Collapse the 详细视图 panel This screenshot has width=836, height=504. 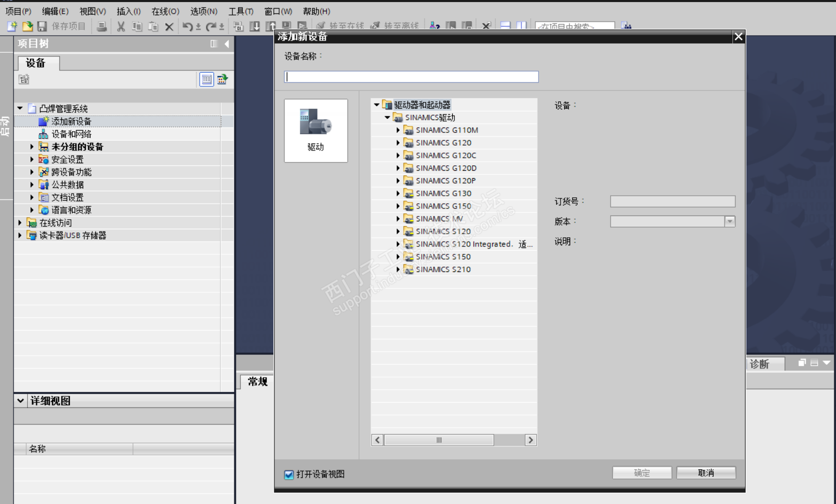[x=20, y=401]
